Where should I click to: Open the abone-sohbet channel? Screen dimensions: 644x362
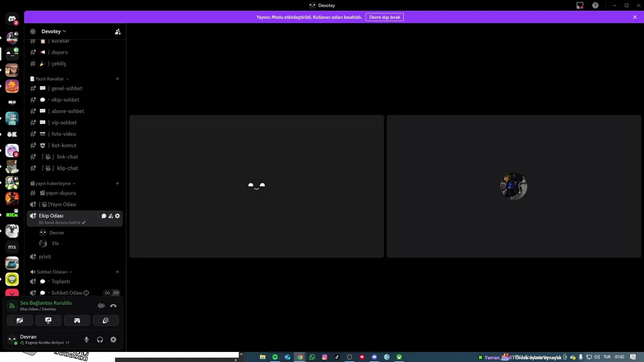click(x=74, y=111)
